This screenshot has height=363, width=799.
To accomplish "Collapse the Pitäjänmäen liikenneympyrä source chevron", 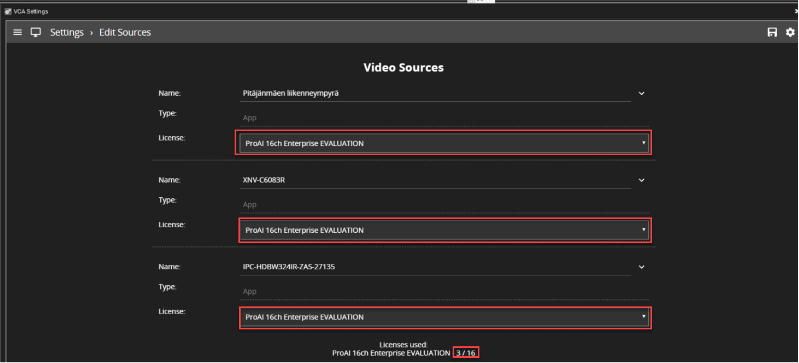I will pyautogui.click(x=642, y=93).
